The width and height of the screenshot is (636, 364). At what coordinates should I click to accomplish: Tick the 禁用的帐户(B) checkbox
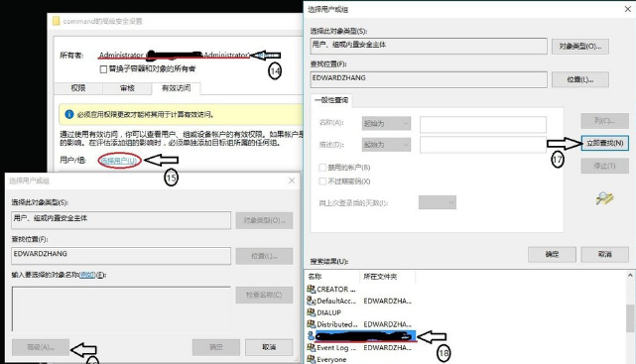point(322,168)
